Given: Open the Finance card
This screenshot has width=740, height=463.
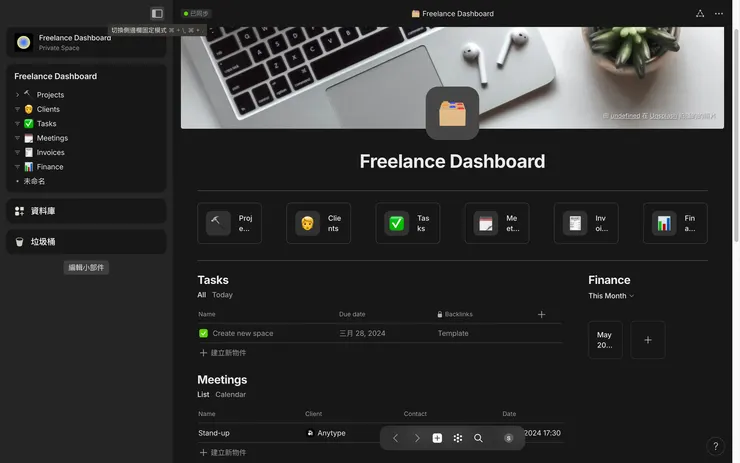Looking at the screenshot, I should [x=675, y=223].
